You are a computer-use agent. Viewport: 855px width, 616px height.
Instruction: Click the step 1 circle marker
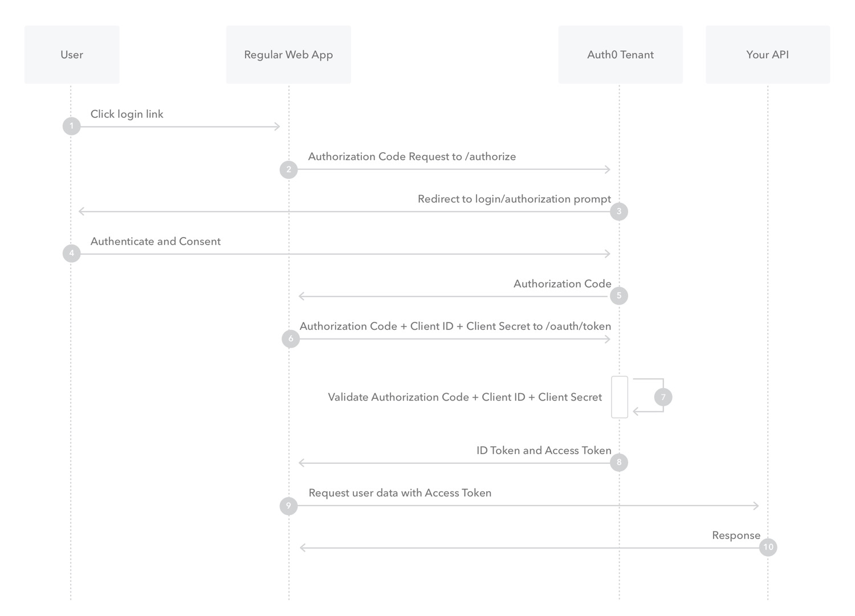click(x=71, y=126)
